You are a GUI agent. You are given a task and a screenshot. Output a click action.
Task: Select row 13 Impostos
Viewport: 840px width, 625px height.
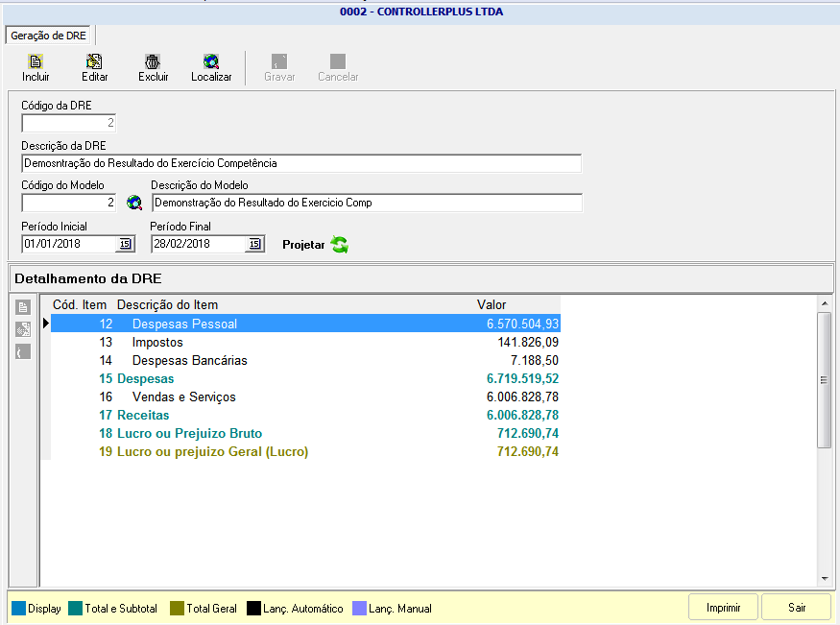click(305, 342)
